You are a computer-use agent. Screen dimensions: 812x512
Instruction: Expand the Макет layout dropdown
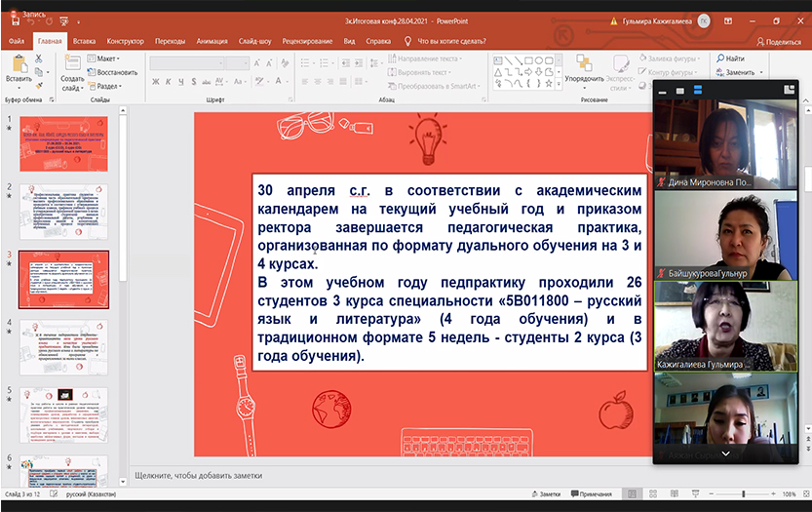click(107, 59)
